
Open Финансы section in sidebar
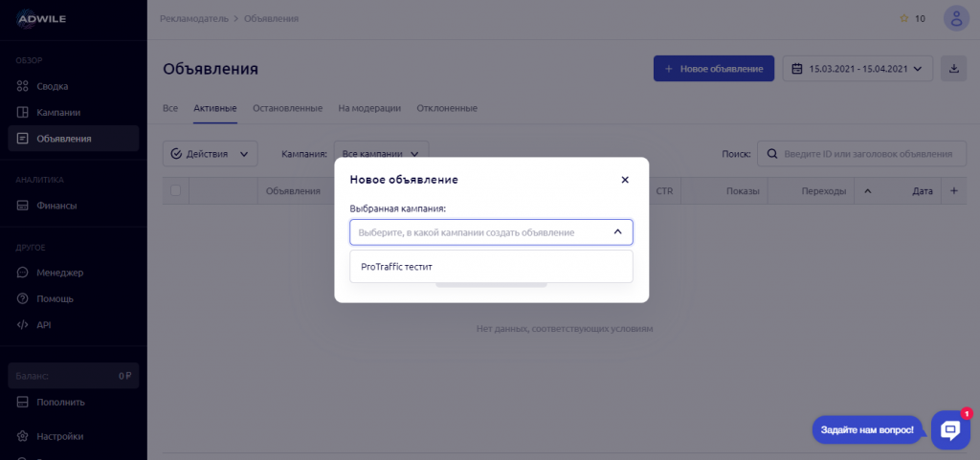click(56, 205)
